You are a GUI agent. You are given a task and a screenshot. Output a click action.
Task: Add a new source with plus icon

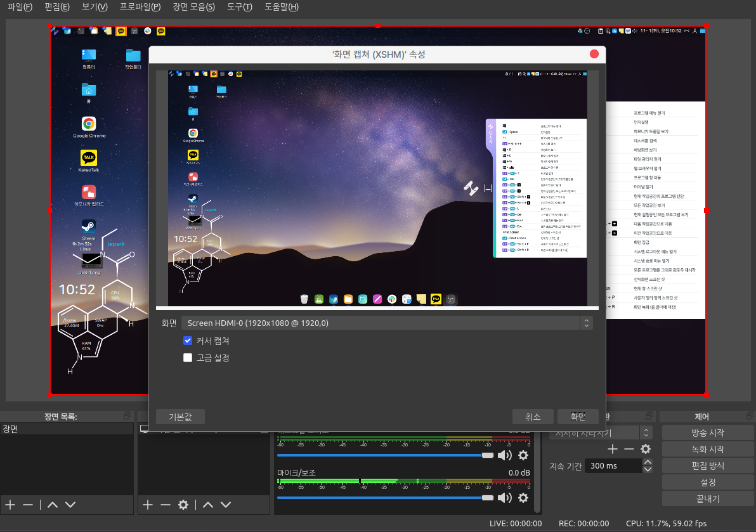coord(148,505)
